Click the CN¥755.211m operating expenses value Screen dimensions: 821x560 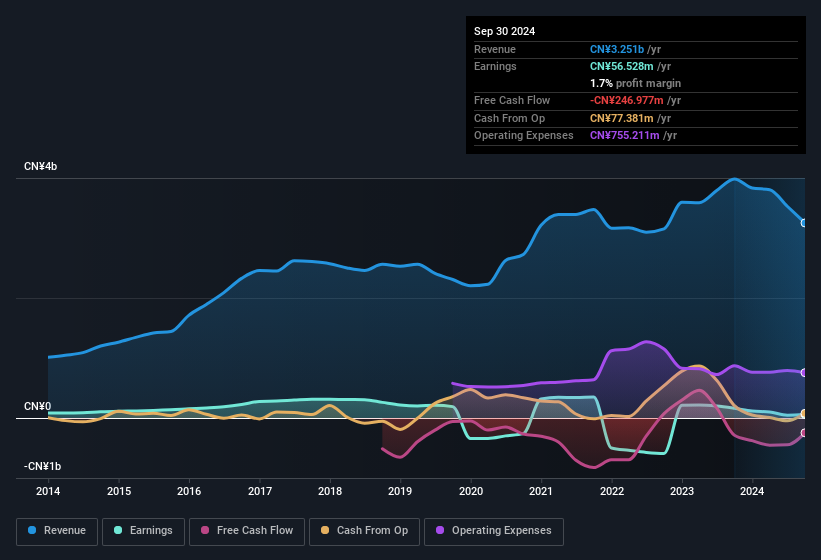pos(625,136)
